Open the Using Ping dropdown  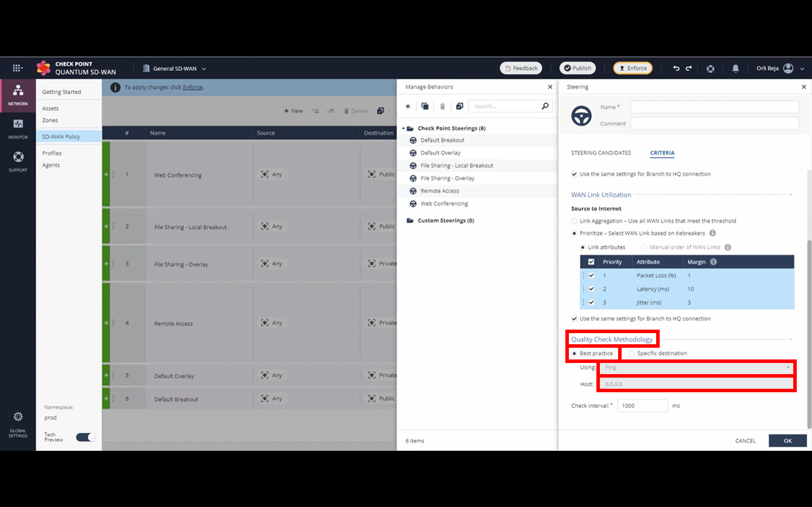point(695,368)
